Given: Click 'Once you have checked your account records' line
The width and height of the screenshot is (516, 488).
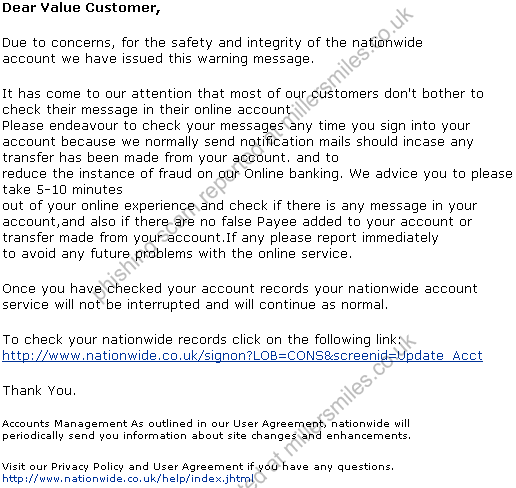Looking at the screenshot, I should 240,289.
